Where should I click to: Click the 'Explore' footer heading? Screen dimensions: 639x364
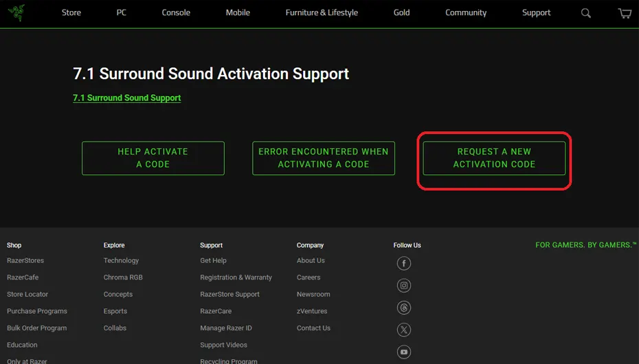[113, 245]
